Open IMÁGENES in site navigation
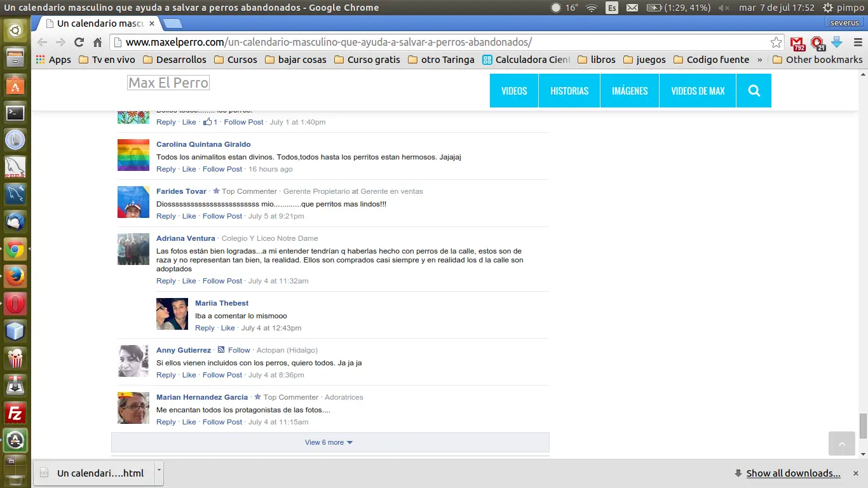The width and height of the screenshot is (868, 488). click(630, 91)
